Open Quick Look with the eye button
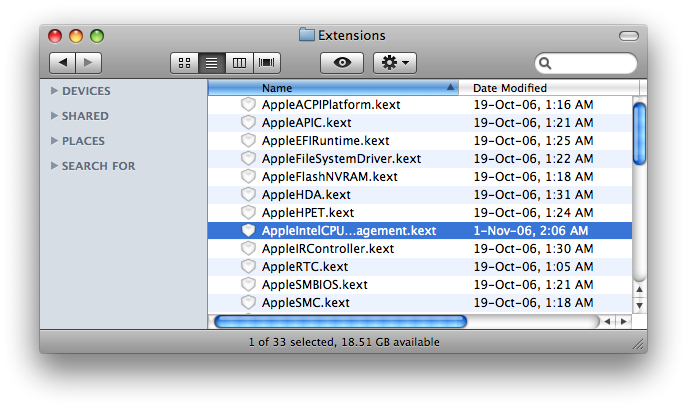 pyautogui.click(x=342, y=63)
